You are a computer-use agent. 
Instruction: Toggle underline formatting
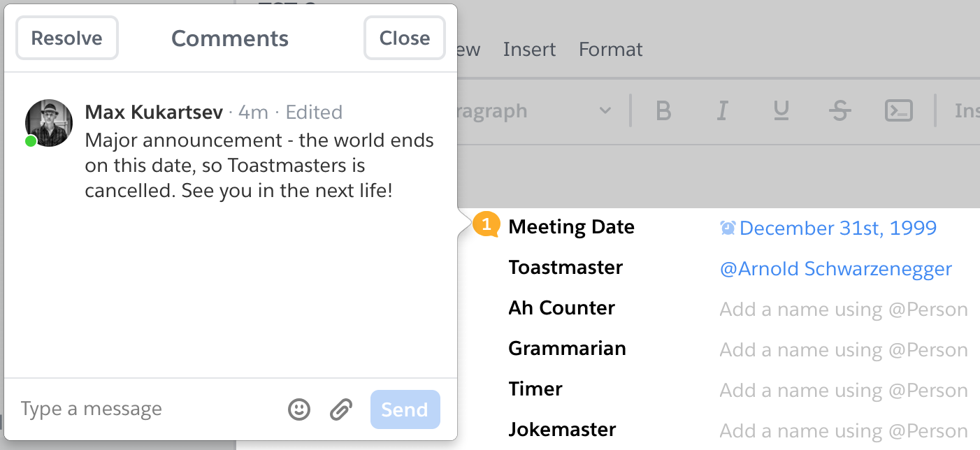click(781, 111)
